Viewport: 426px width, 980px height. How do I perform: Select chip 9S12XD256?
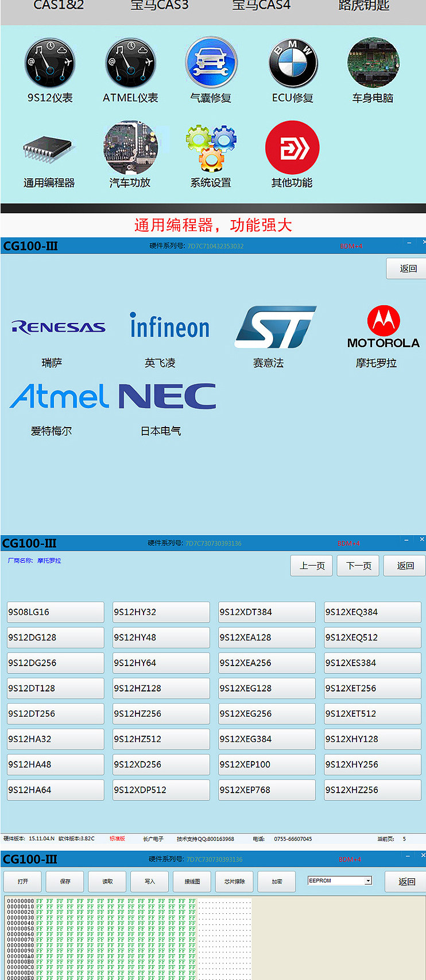click(x=161, y=764)
